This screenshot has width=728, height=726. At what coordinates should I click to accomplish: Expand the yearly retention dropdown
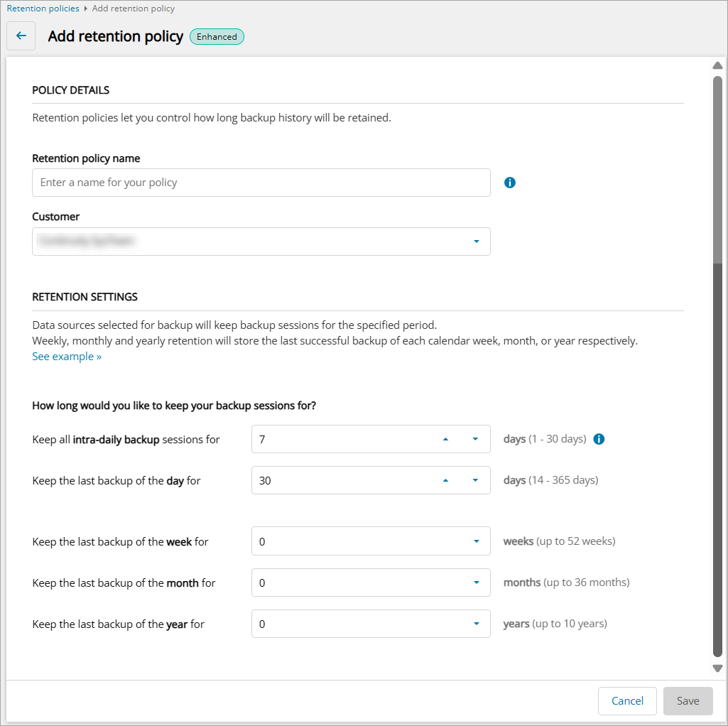476,624
